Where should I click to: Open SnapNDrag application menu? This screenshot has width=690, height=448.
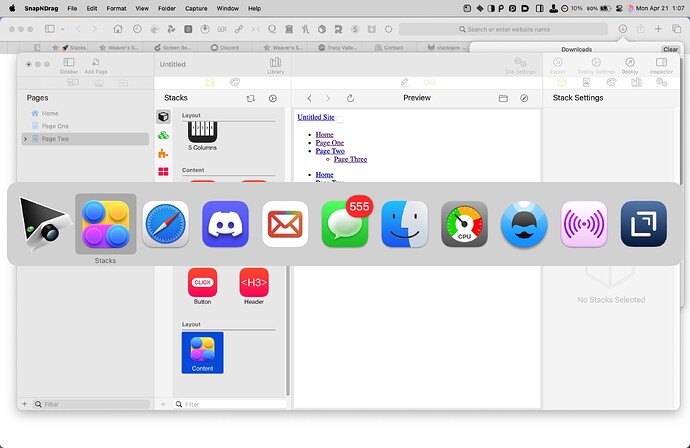click(x=41, y=8)
